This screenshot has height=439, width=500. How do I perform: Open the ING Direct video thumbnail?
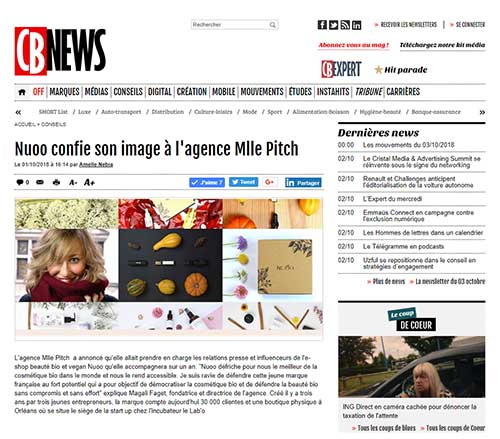pyautogui.click(x=412, y=367)
